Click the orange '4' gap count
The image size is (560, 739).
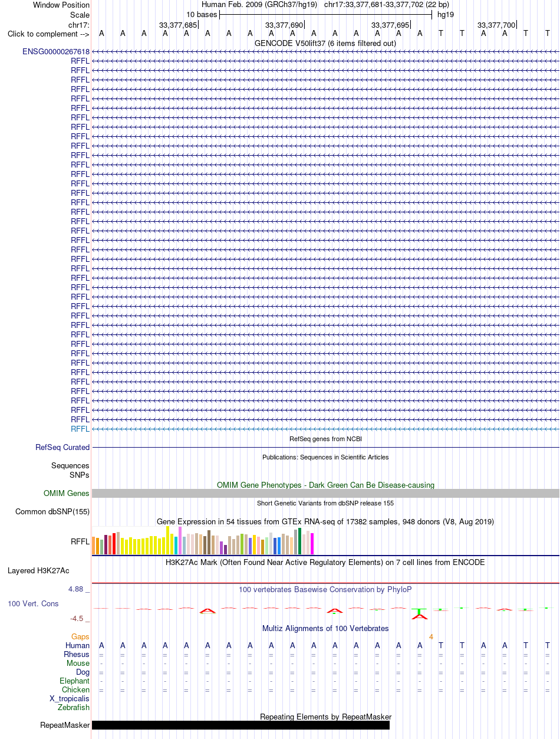pos(431,637)
